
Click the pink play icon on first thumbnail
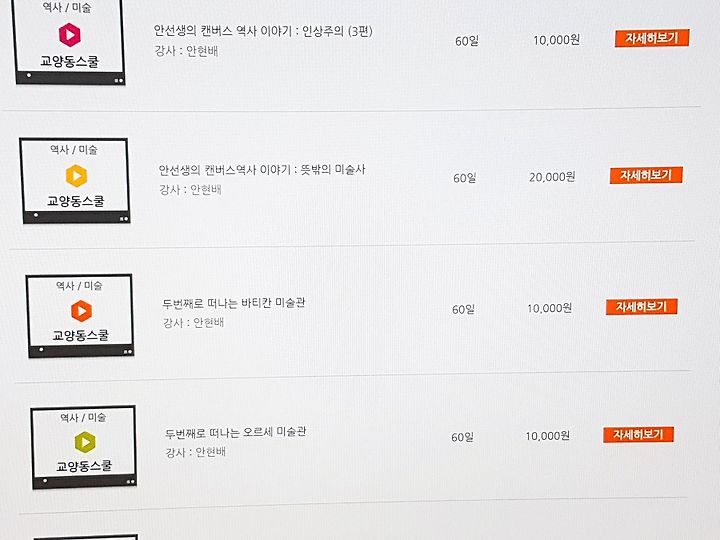pyautogui.click(x=70, y=35)
